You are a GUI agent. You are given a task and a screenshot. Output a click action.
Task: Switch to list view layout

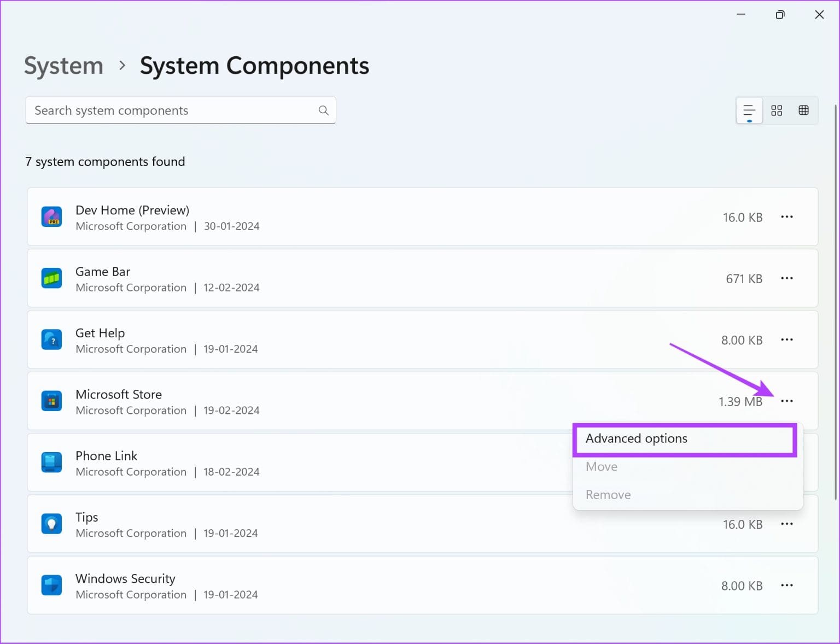[x=749, y=110]
